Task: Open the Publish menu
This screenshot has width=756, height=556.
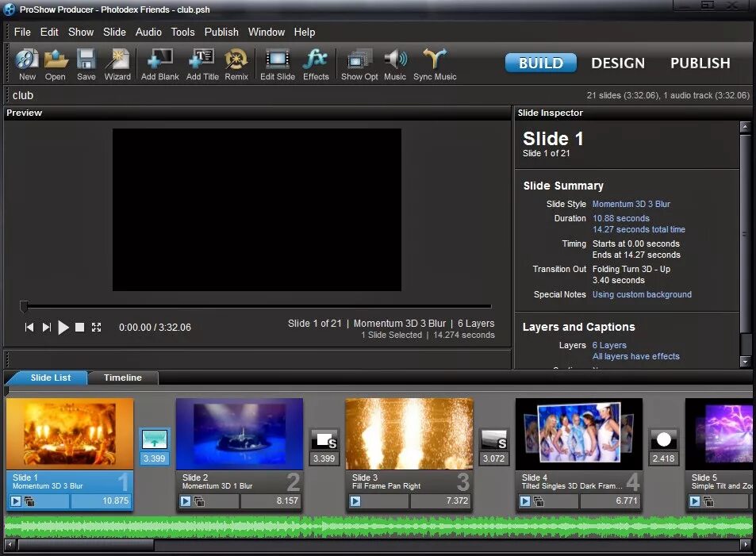Action: pyautogui.click(x=221, y=33)
